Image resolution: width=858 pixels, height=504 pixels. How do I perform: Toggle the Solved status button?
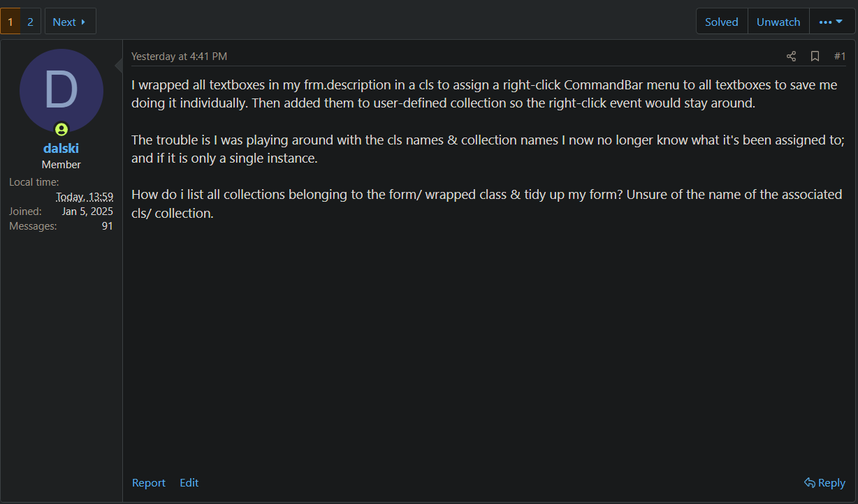tap(722, 22)
